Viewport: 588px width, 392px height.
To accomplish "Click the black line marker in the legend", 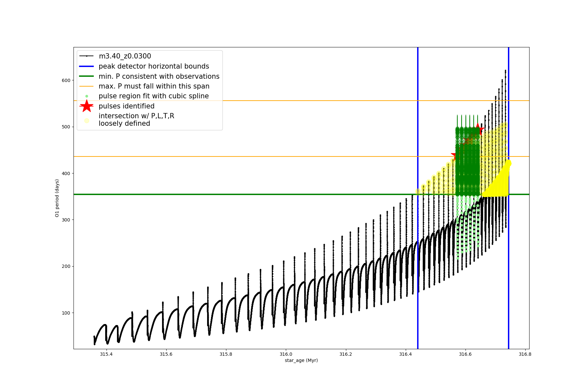I will coord(87,56).
